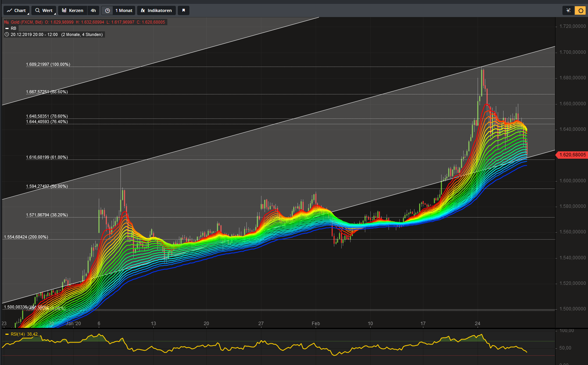The width and height of the screenshot is (588, 365).
Task: Click the candlestick icon beside Gold label
Action: (7, 22)
